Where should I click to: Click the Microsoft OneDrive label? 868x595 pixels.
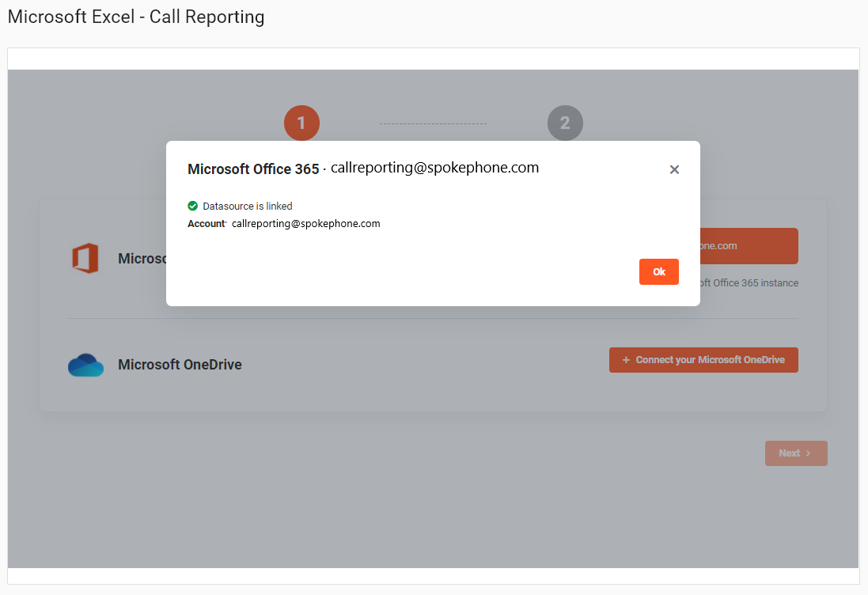click(x=180, y=365)
